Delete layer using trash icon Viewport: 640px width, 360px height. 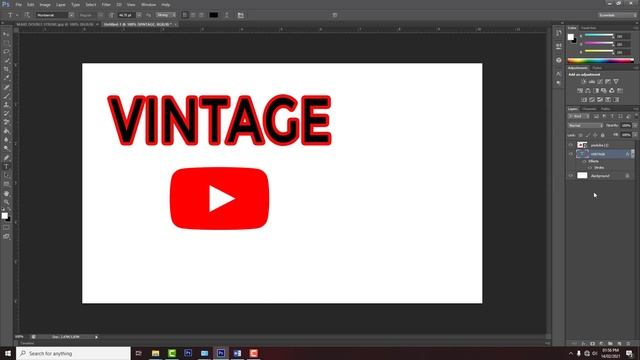pos(629,344)
